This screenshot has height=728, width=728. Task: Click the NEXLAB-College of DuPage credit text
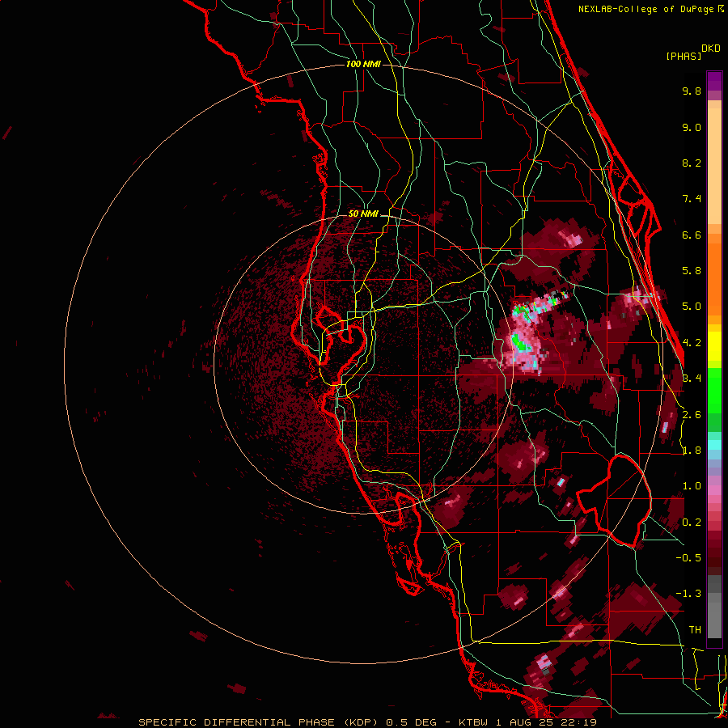(645, 9)
